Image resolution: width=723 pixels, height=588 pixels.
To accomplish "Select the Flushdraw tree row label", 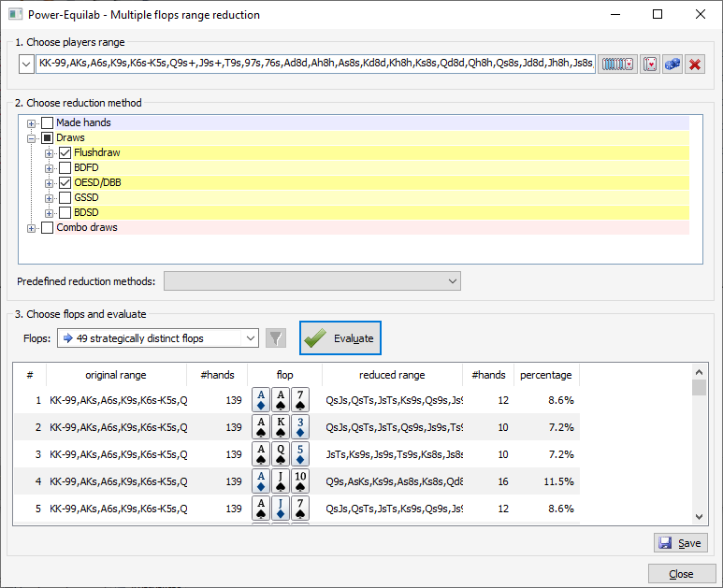I will point(97,152).
